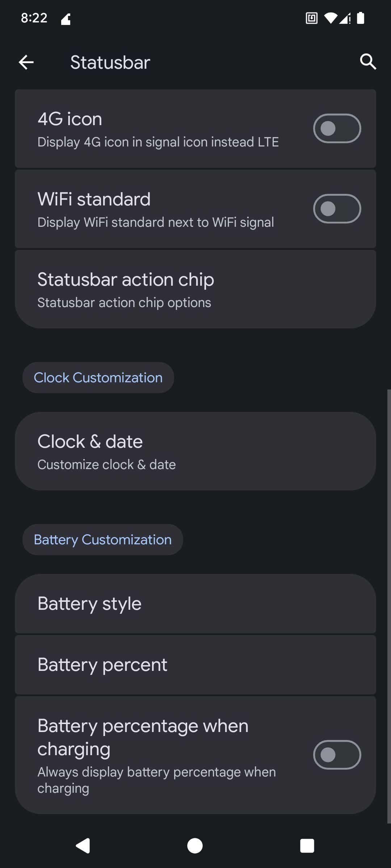Tap the 8:22 clock in status bar
The image size is (391, 868).
[x=34, y=18]
